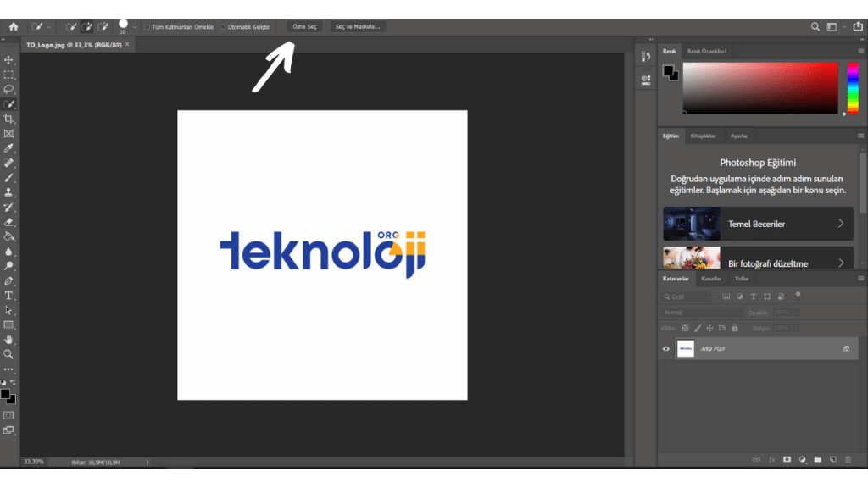The height and width of the screenshot is (488, 868).
Task: Select the Healing Brush tool
Action: click(8, 164)
